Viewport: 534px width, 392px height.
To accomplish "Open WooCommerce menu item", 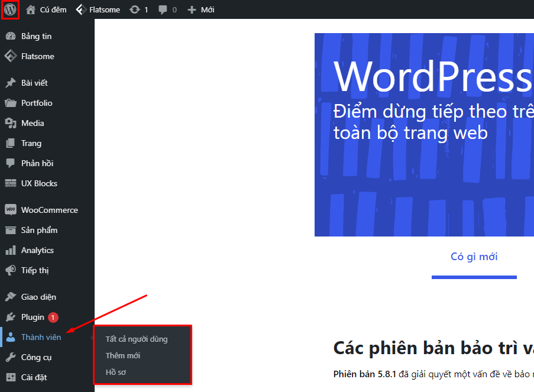I will [x=50, y=210].
